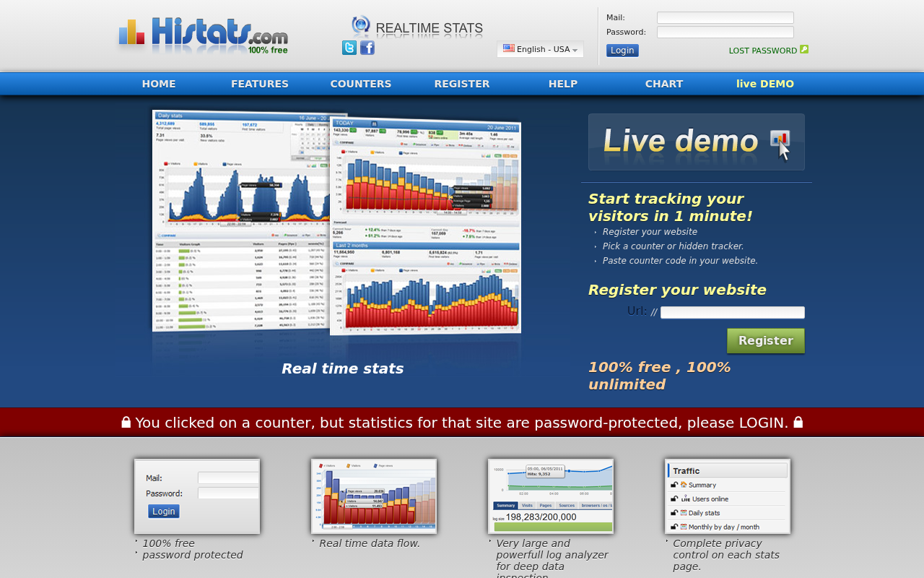Click the green Register button
The height and width of the screenshot is (578, 924).
point(766,341)
